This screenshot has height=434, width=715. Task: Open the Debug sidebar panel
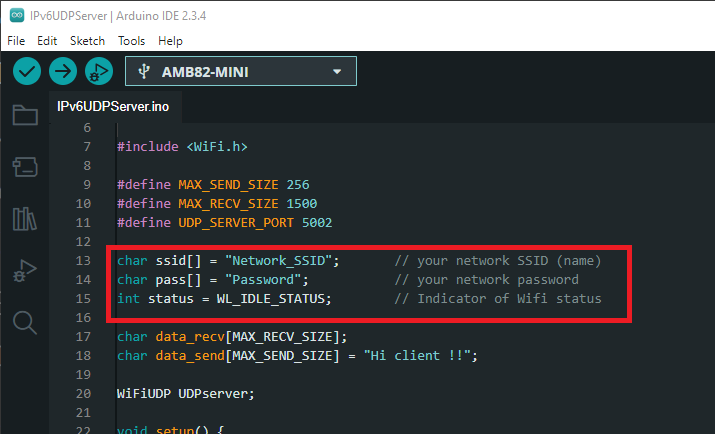click(24, 270)
